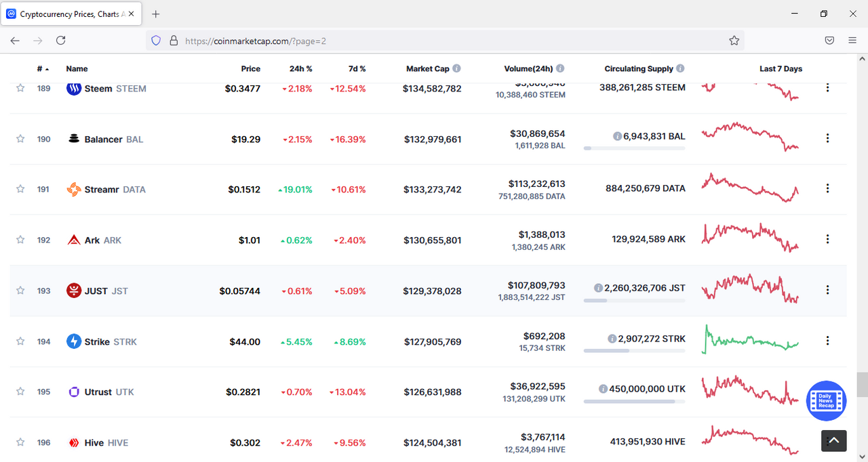The height and width of the screenshot is (462, 868).
Task: Open Strike green 7-day chart
Action: [x=750, y=339]
